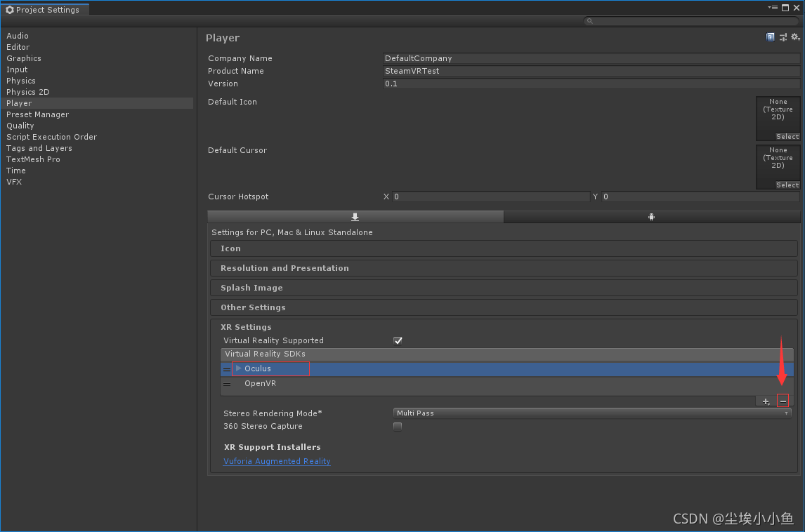Collapse the XR Settings section
Image resolution: width=805 pixels, height=532 pixels.
[246, 327]
